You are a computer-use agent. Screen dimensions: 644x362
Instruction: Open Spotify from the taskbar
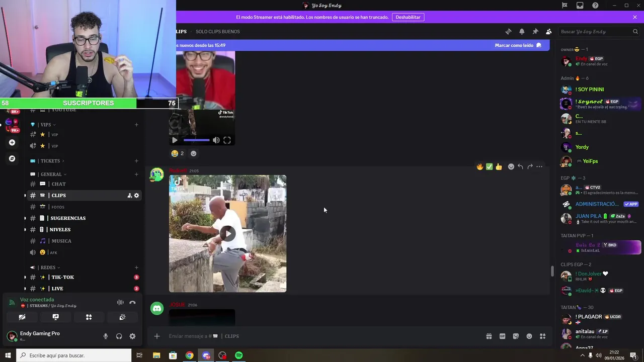click(239, 355)
